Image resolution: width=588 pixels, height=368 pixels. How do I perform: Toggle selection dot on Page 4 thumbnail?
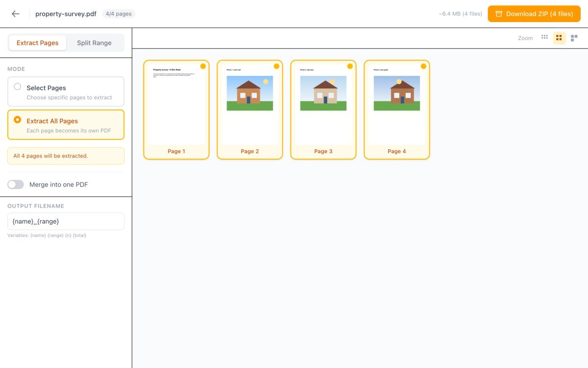[423, 66]
